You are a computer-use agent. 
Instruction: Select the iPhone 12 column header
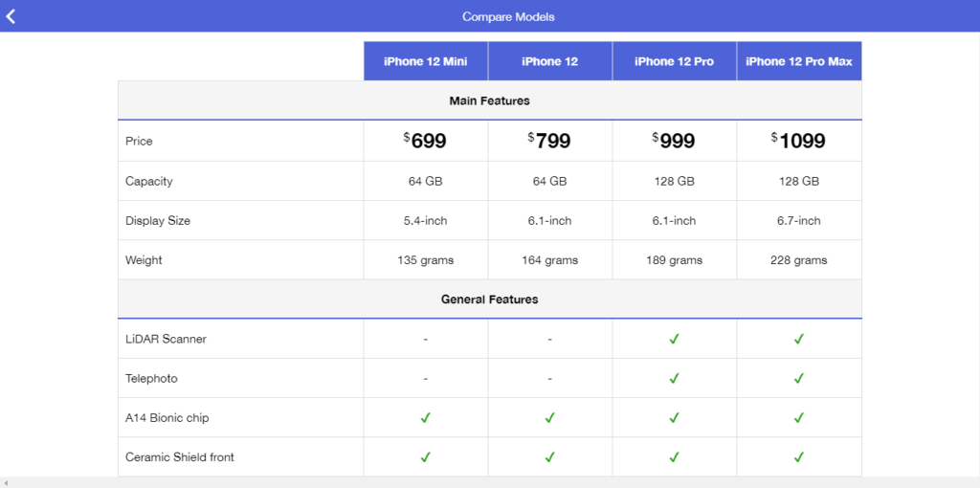pos(550,61)
